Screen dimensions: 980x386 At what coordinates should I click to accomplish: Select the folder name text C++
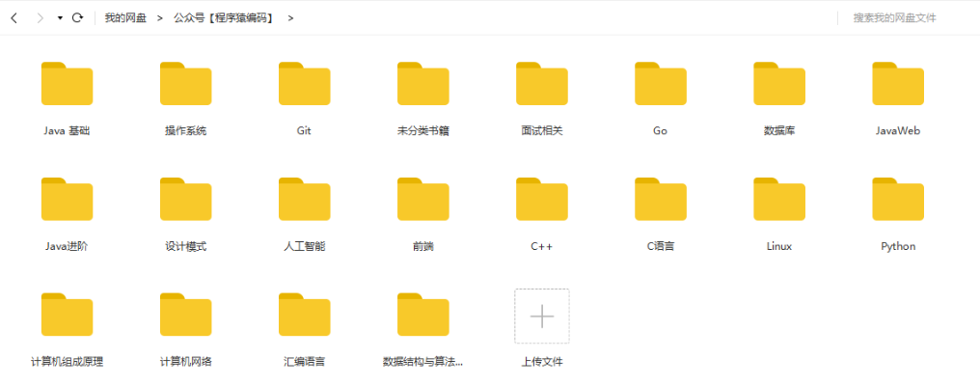click(x=542, y=246)
